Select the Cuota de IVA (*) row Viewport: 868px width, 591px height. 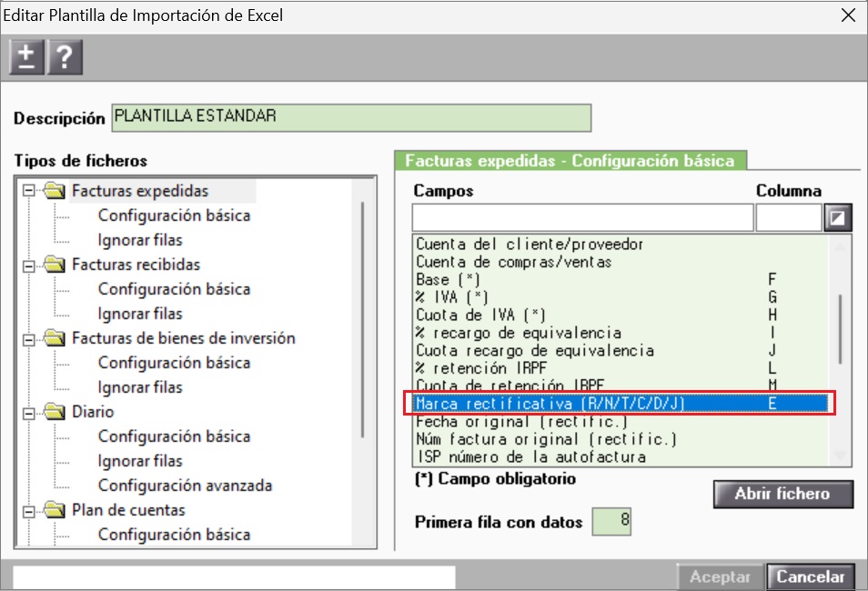coord(620,315)
